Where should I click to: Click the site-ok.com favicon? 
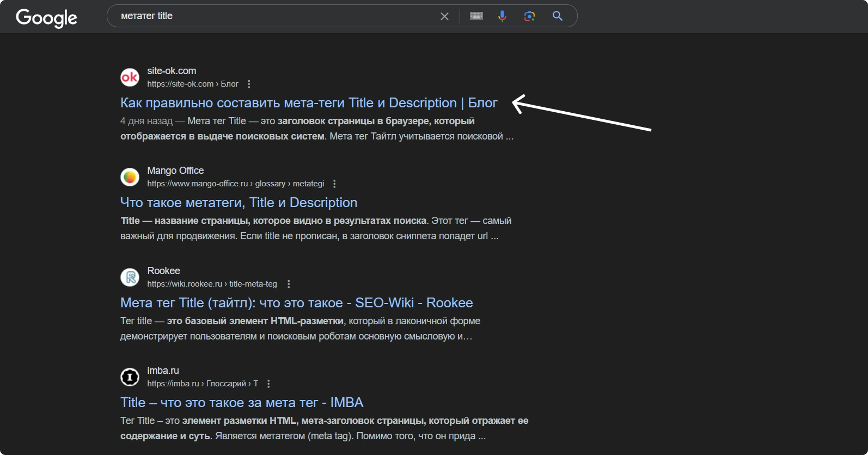pyautogui.click(x=130, y=77)
